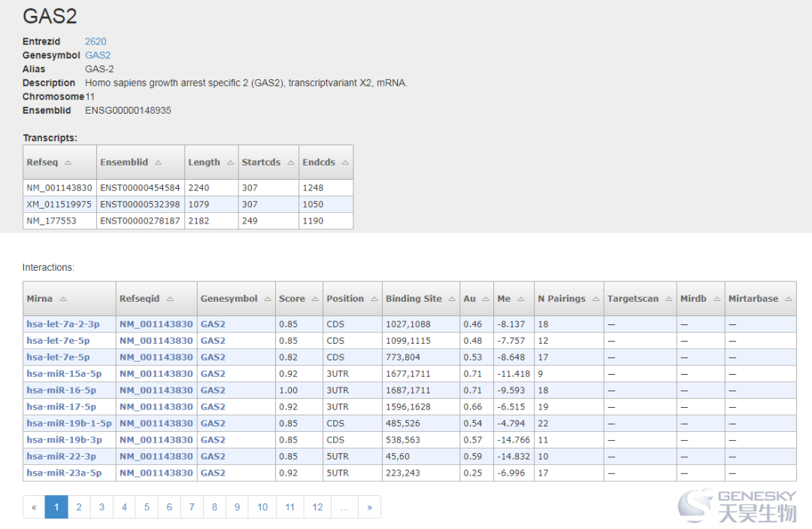Follow the hsa-miR-15a-5p link
This screenshot has height=529, width=812.
[64, 374]
